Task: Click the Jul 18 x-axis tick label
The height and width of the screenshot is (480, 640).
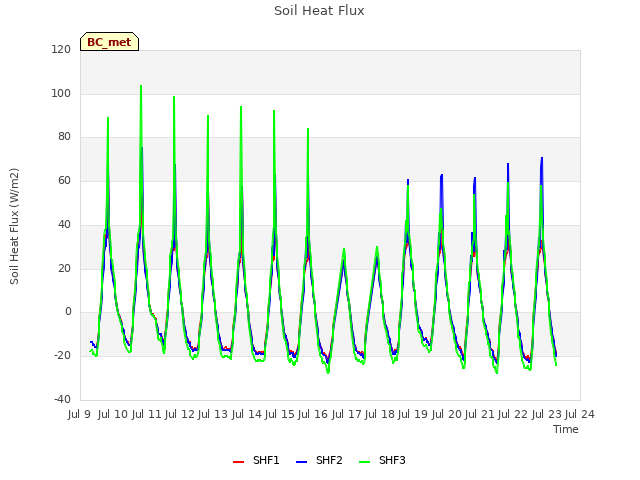Action: pos(380,414)
